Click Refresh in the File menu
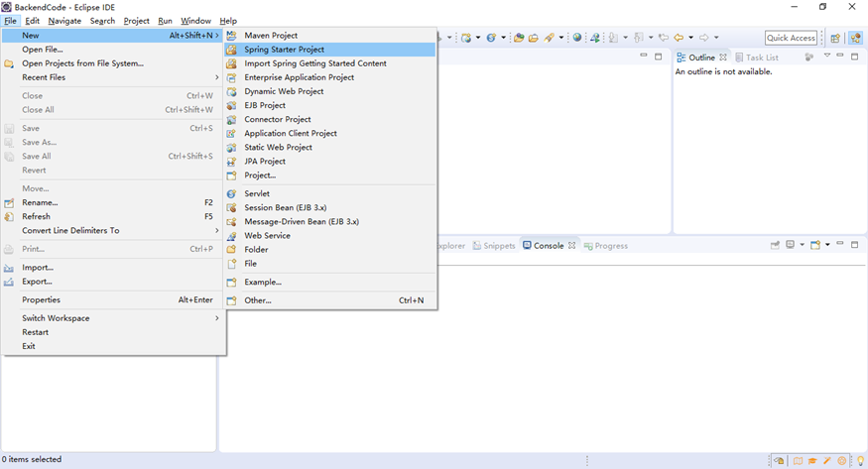This screenshot has height=469, width=868. point(113,217)
